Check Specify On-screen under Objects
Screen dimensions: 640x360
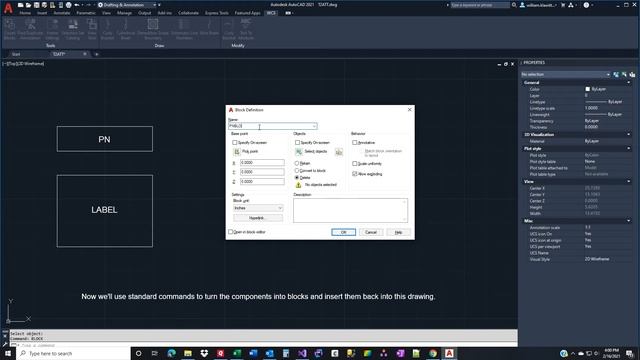pos(297,142)
